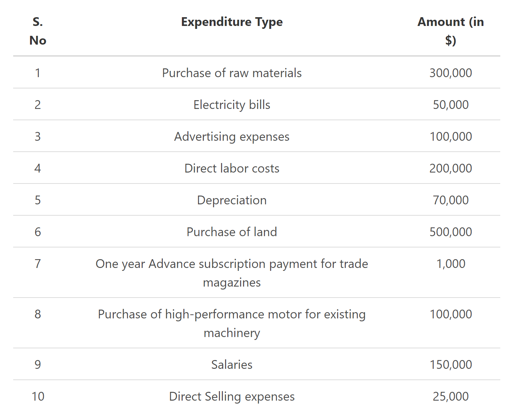Click the trade magazines subscription payment text
This screenshot has height=420, width=516.
tap(232, 273)
